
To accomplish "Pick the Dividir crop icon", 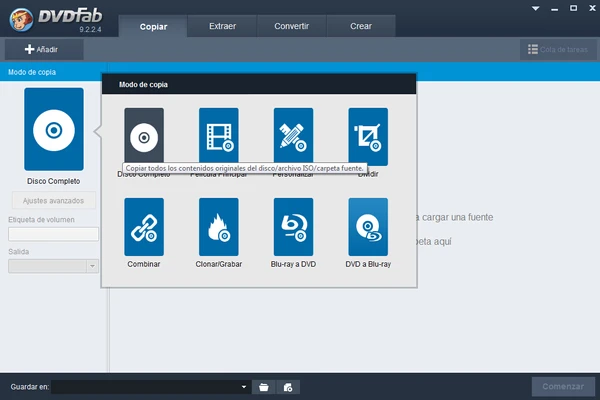I will [x=368, y=137].
